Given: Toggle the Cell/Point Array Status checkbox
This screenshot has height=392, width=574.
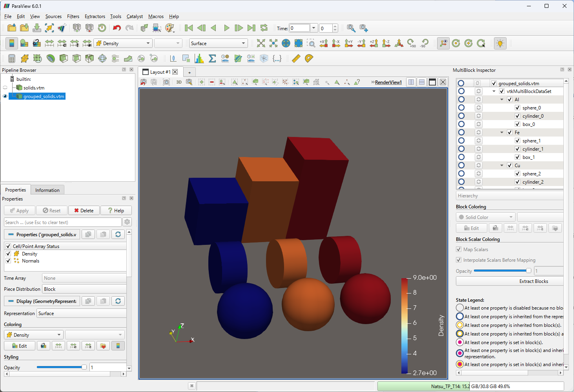Looking at the screenshot, I should [8, 246].
